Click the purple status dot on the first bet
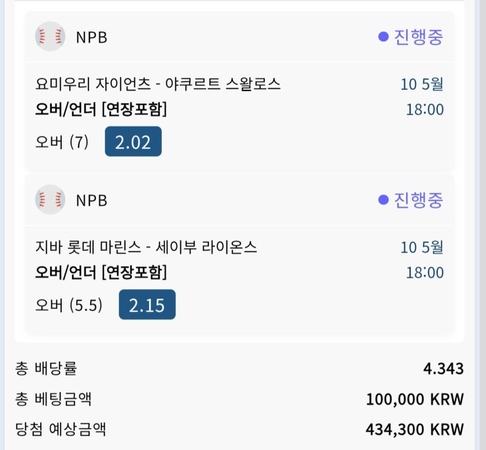Screen dimensions: 486x450 pos(383,37)
